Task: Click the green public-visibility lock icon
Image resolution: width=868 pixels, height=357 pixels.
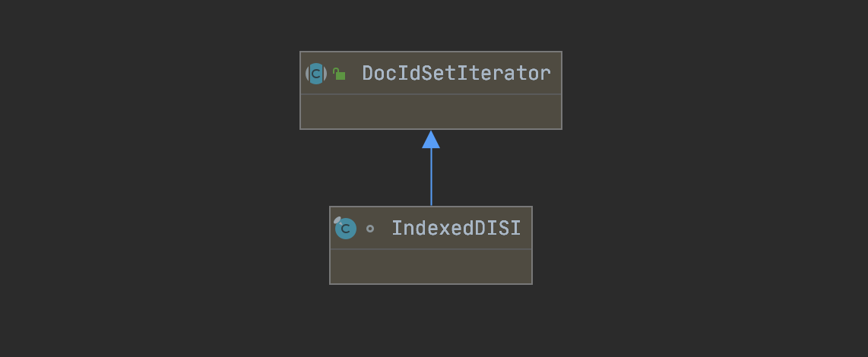Action: click(339, 74)
